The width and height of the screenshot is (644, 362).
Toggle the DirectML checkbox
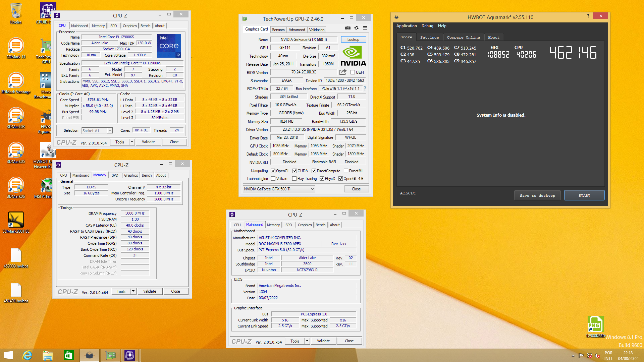click(346, 171)
